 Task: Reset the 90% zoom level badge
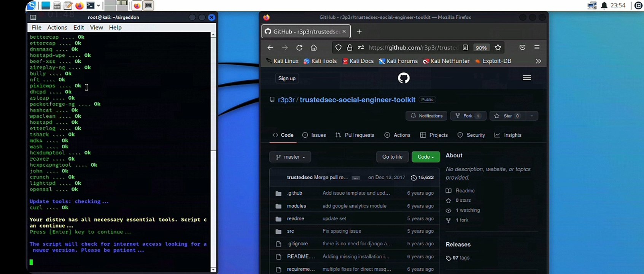click(481, 48)
